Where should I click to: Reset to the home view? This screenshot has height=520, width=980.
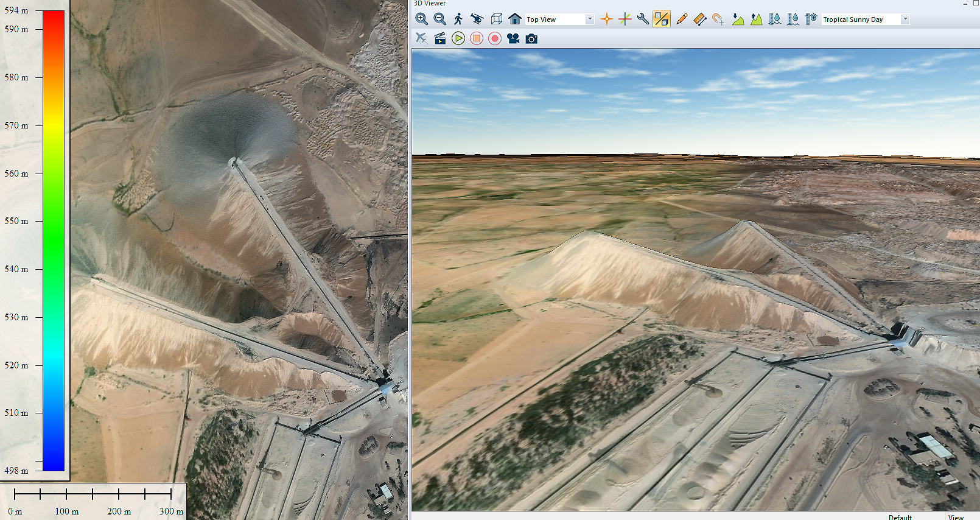pos(515,19)
